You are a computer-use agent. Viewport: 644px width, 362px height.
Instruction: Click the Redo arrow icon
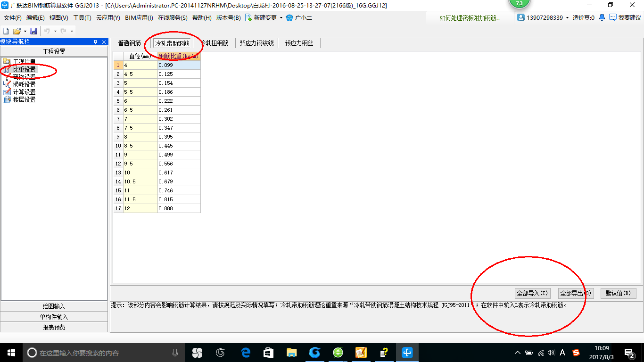pyautogui.click(x=63, y=31)
